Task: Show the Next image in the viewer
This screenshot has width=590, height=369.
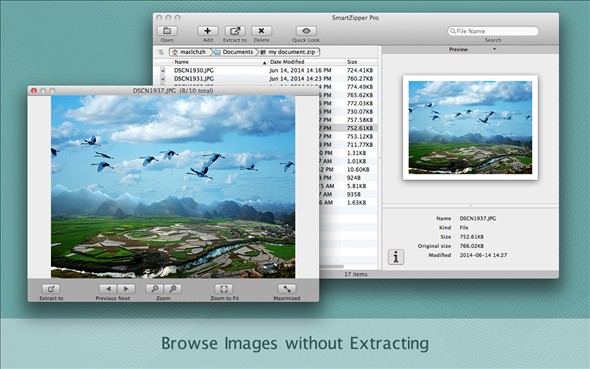Action: (126, 289)
